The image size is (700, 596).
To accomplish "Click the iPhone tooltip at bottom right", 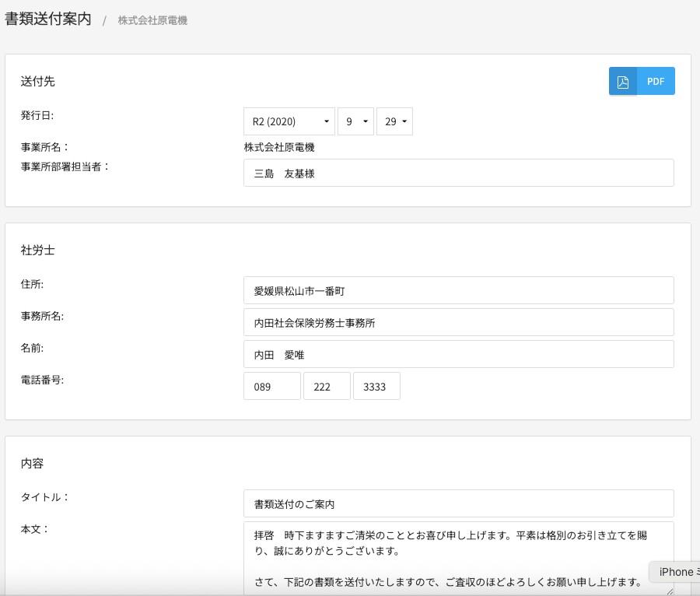I will (x=675, y=572).
